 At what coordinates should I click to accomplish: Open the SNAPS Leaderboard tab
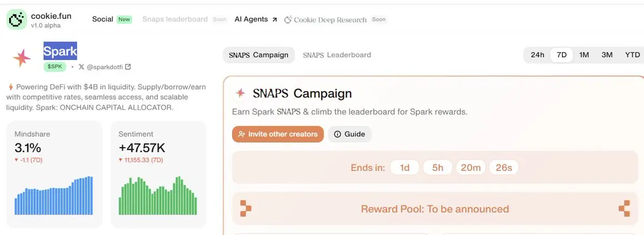337,55
